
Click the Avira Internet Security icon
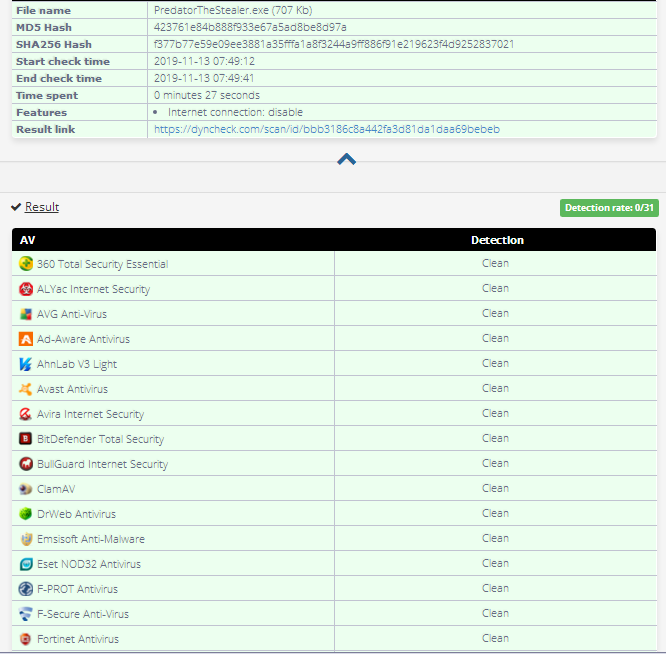[x=26, y=414]
